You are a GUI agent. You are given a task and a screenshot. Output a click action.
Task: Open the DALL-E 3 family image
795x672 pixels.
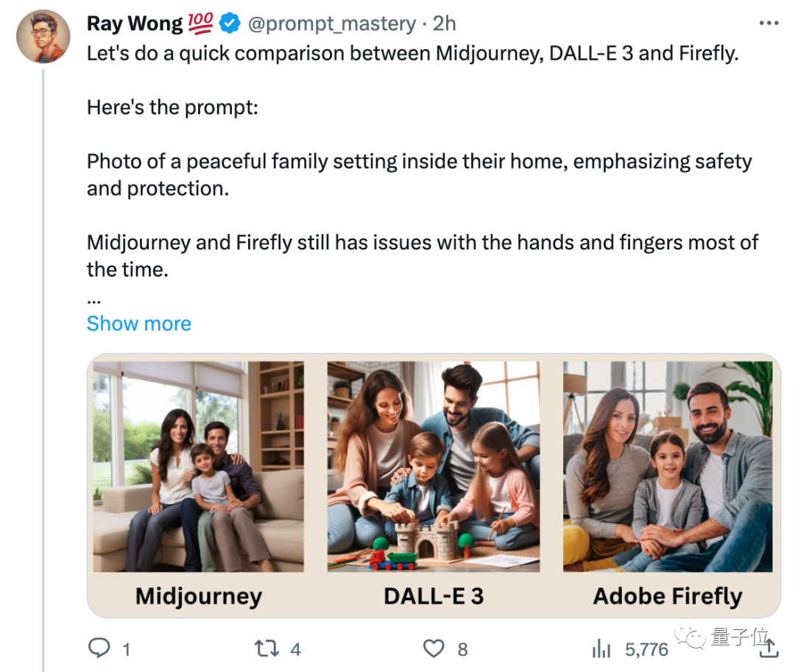434,466
